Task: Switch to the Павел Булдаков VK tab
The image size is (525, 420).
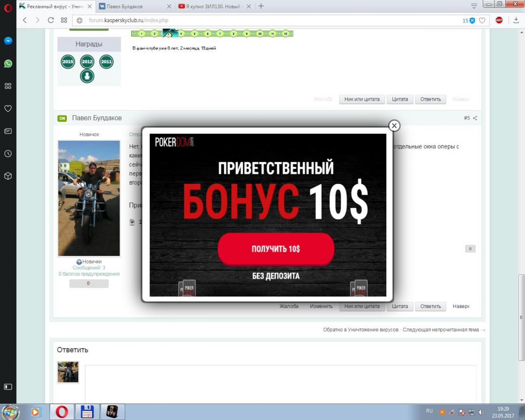Action: pos(134,6)
